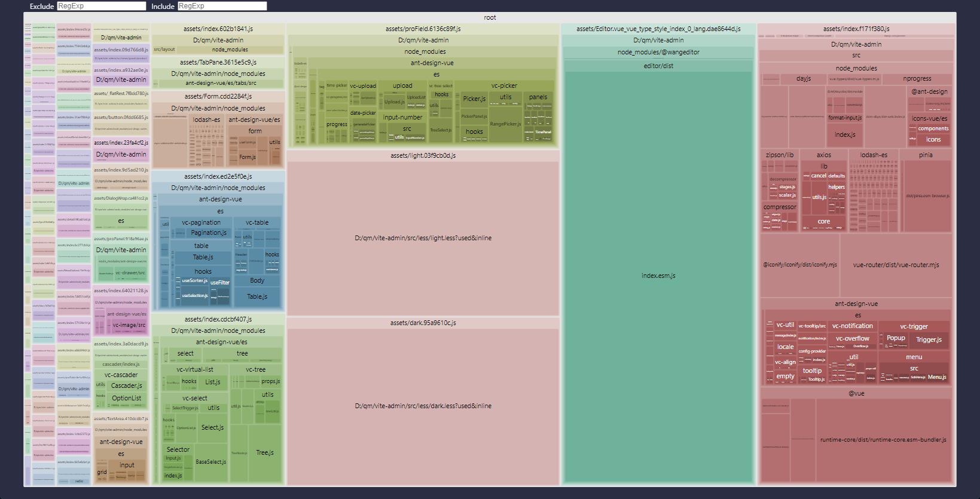
Task: Select the dark.less?used&inline block
Action: tap(423, 406)
